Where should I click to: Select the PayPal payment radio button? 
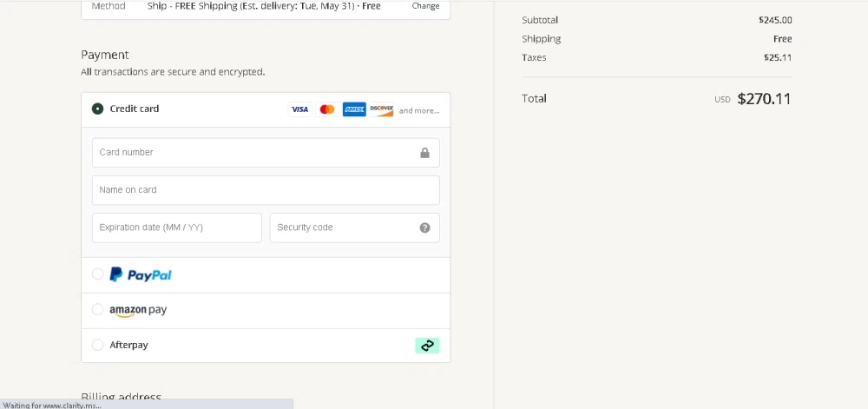(x=98, y=274)
